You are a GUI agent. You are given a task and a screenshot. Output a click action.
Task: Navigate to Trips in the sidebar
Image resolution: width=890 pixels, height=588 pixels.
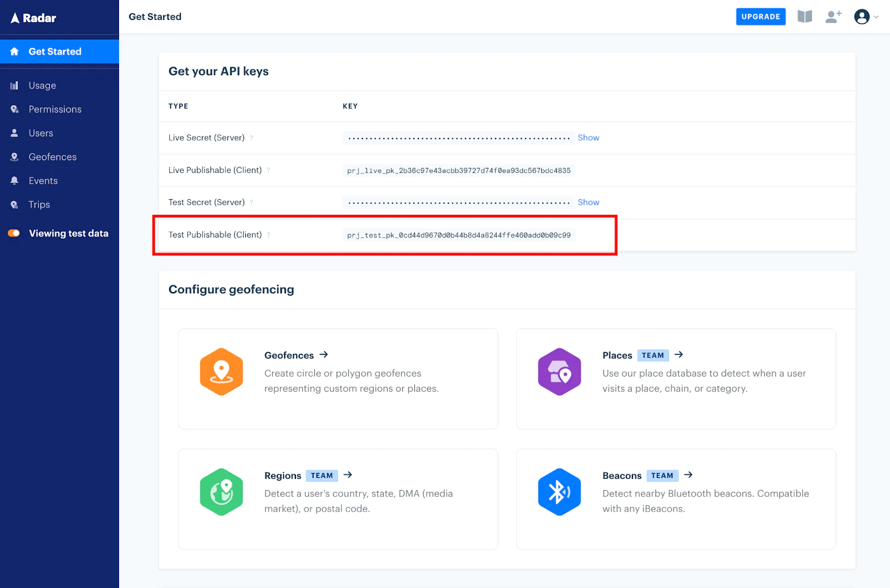click(39, 205)
